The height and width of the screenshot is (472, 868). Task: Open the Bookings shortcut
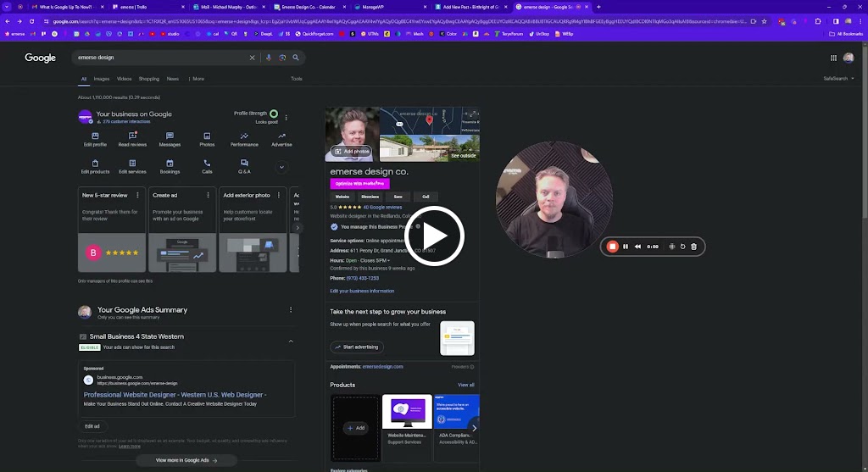click(x=170, y=167)
